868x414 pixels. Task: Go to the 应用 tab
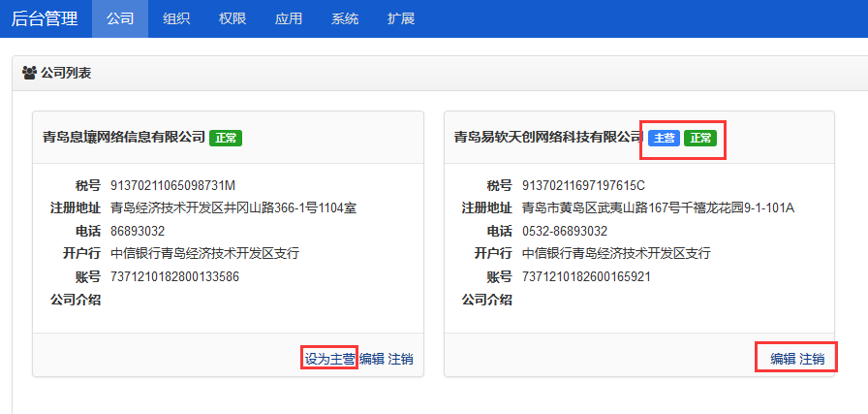(x=289, y=18)
